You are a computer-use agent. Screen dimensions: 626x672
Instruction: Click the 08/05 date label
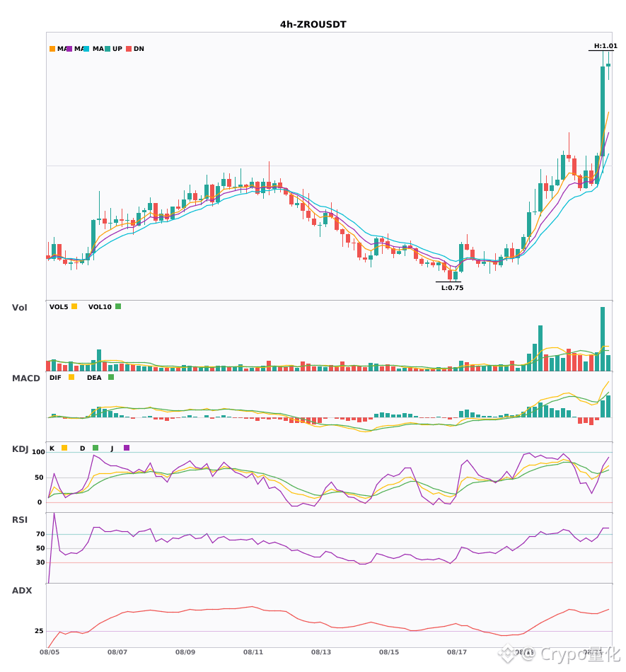(x=50, y=652)
